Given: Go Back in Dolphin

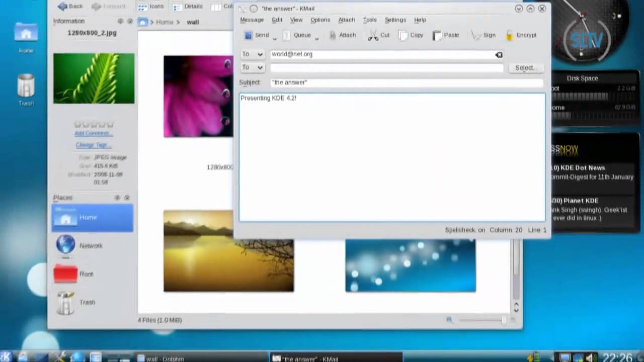Looking at the screenshot, I should tap(70, 6).
